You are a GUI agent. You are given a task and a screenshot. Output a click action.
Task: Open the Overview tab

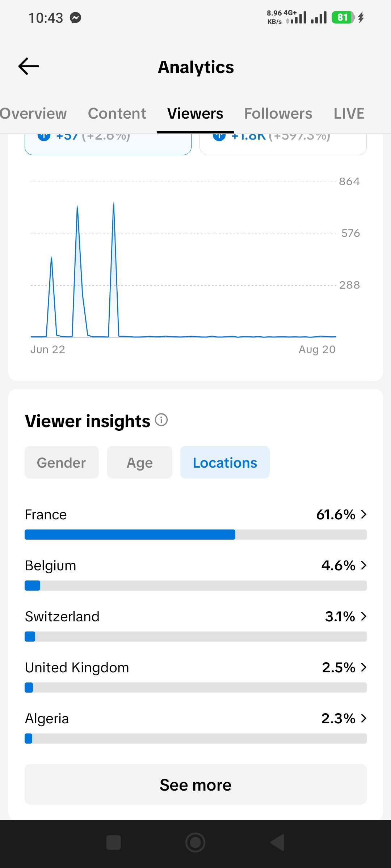(33, 114)
